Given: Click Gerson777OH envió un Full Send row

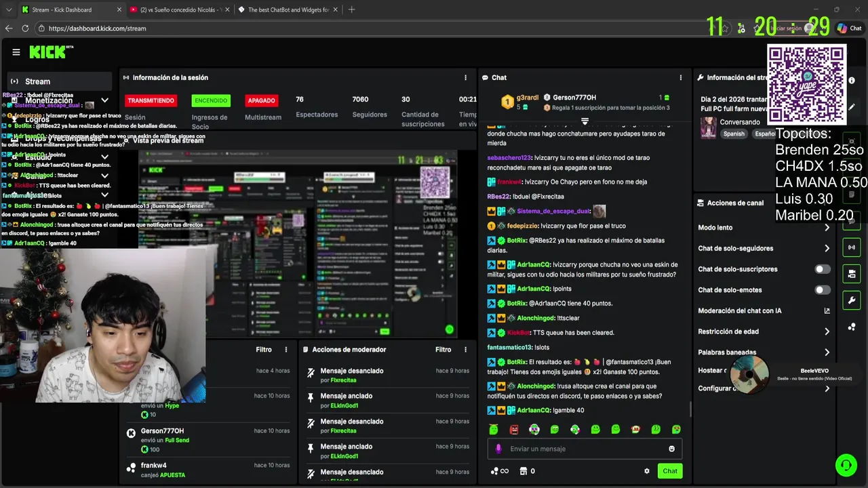Looking at the screenshot, I should pyautogui.click(x=208, y=440).
